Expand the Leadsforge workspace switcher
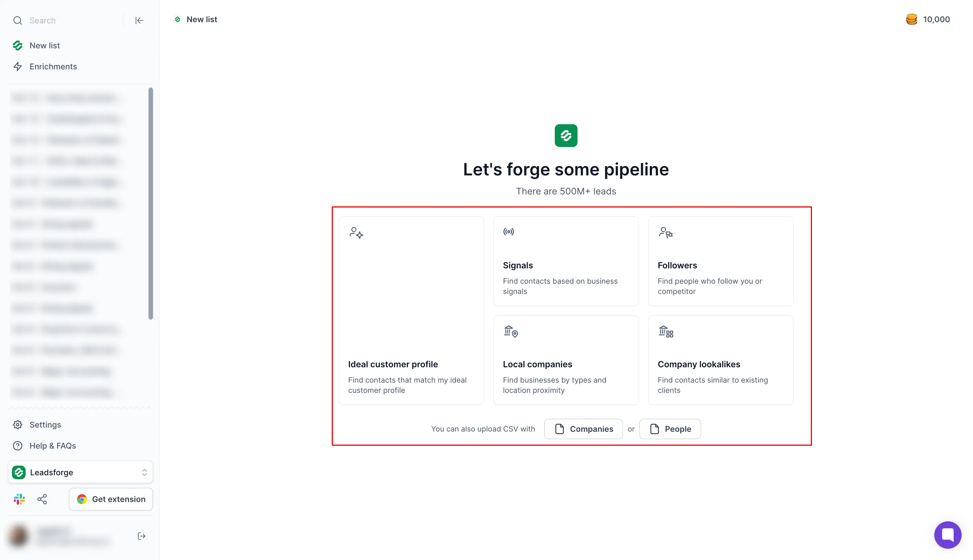 point(81,472)
